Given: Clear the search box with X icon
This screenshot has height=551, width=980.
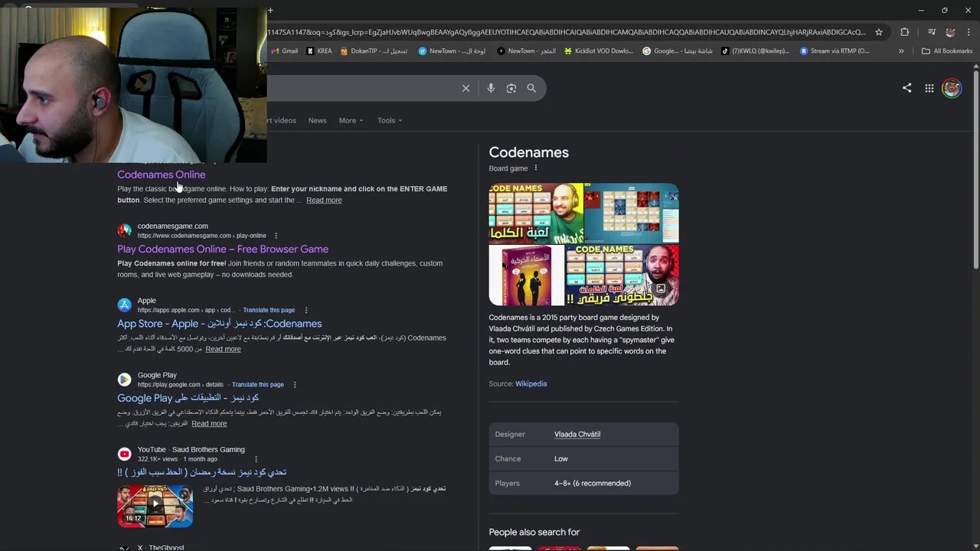Looking at the screenshot, I should (465, 88).
